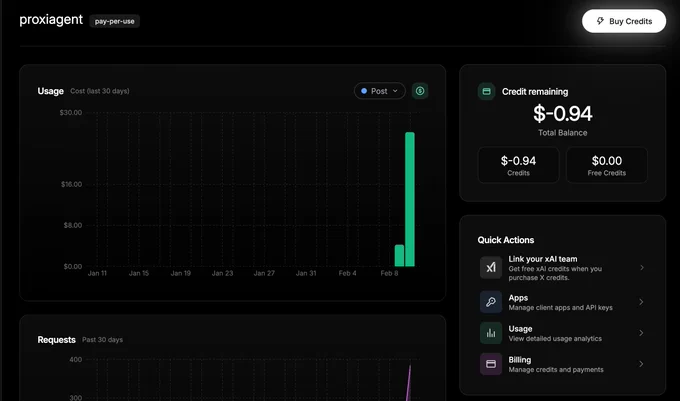Click the Feb 8 axis label

click(x=389, y=273)
